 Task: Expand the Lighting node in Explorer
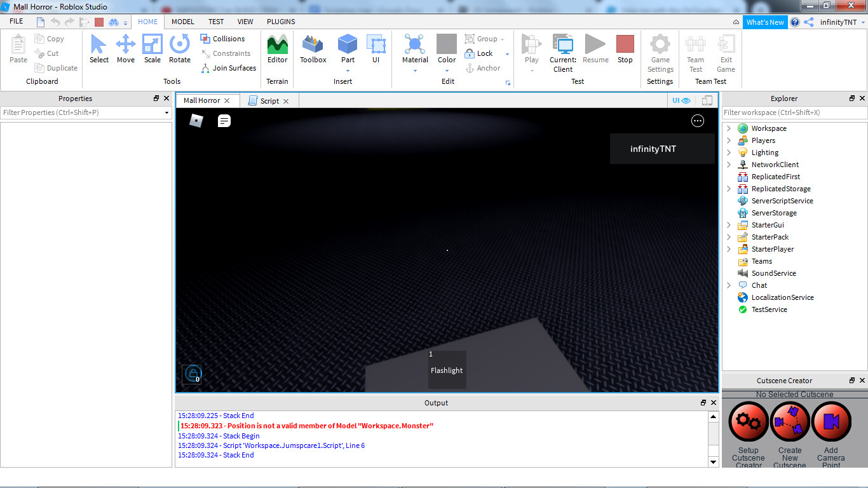tap(729, 152)
